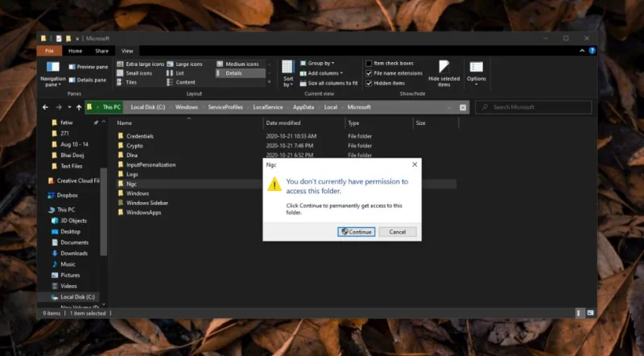Switch to the Home ribbon tab
The width and height of the screenshot is (644, 356).
tap(75, 51)
